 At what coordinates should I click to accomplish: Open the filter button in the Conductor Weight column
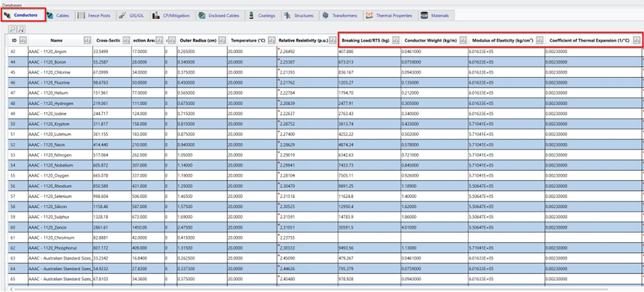coord(463,40)
